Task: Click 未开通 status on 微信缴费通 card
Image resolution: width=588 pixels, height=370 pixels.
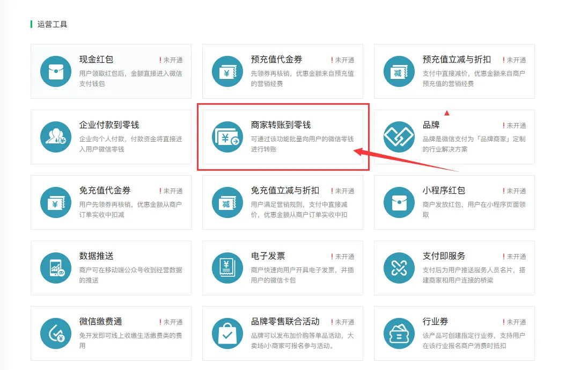Action: coord(171,322)
